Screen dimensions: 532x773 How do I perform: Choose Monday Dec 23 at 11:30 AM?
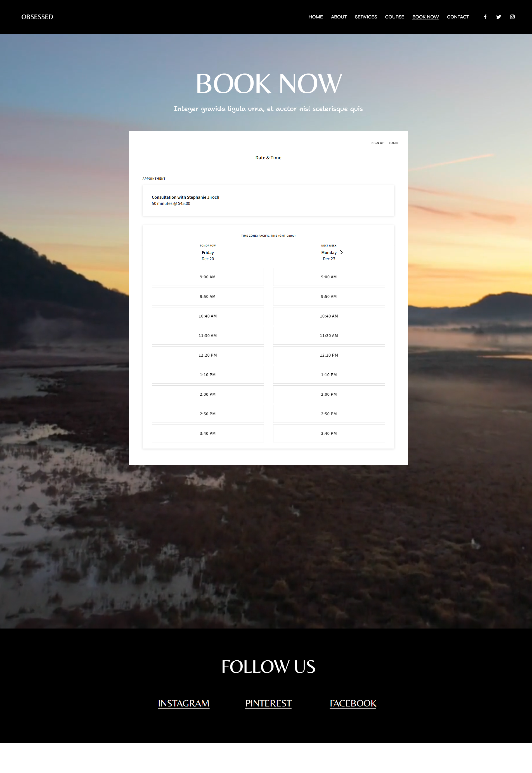click(329, 336)
